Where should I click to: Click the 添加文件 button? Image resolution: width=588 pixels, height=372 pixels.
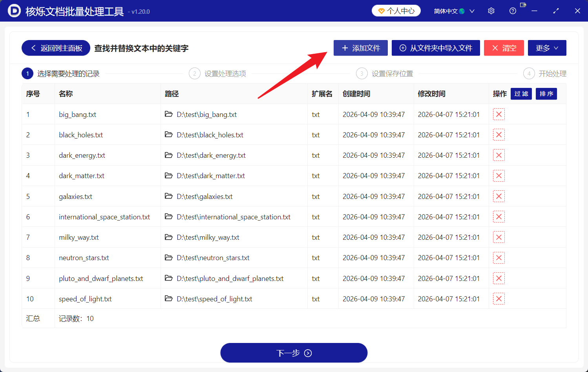(x=360, y=48)
